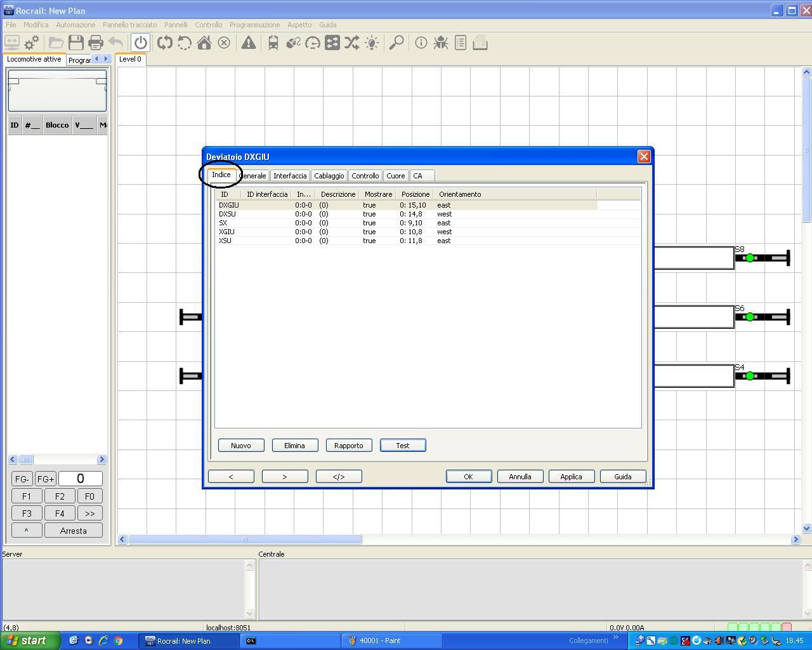Open the Programmazione menu
Viewport: 812px width, 650px height.
(x=254, y=25)
